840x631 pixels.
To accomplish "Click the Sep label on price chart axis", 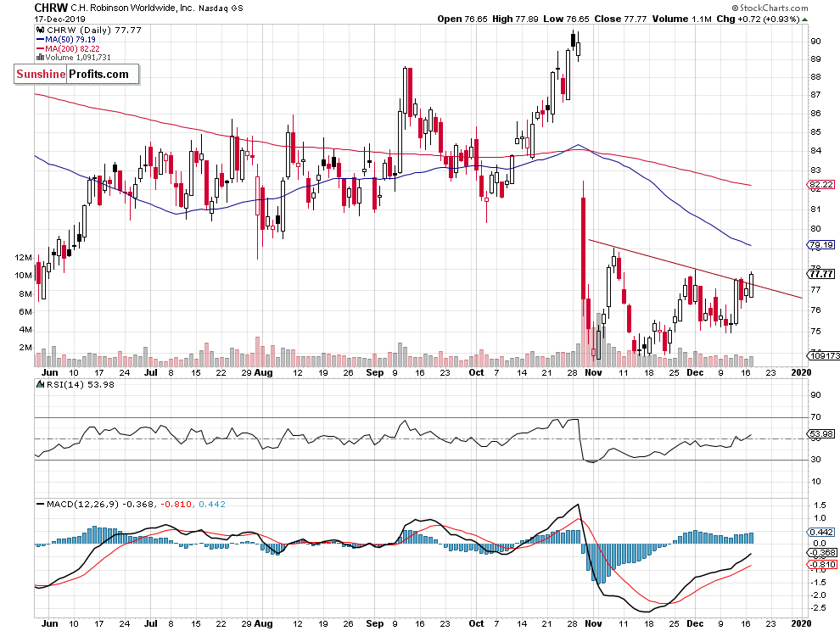I will coord(375,372).
